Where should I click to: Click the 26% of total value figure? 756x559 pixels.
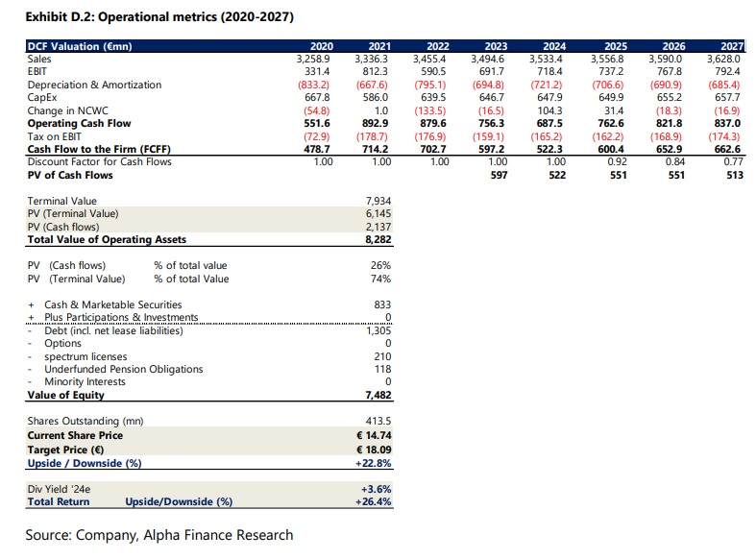tap(381, 265)
